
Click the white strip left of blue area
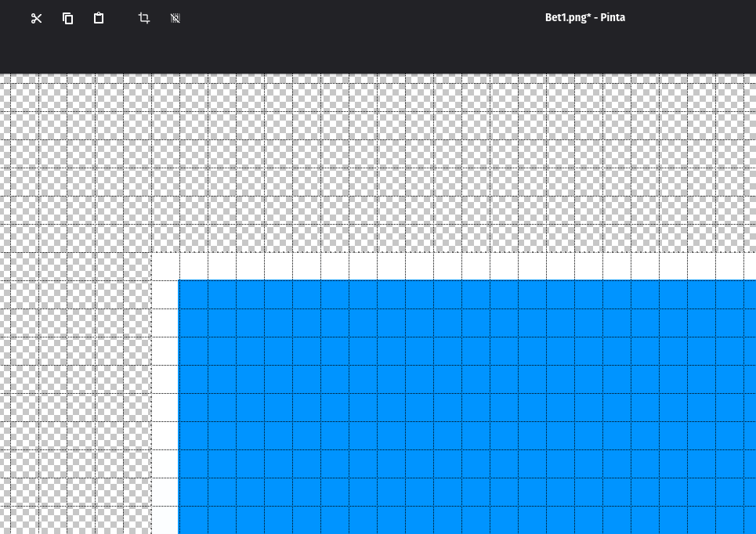(165, 407)
